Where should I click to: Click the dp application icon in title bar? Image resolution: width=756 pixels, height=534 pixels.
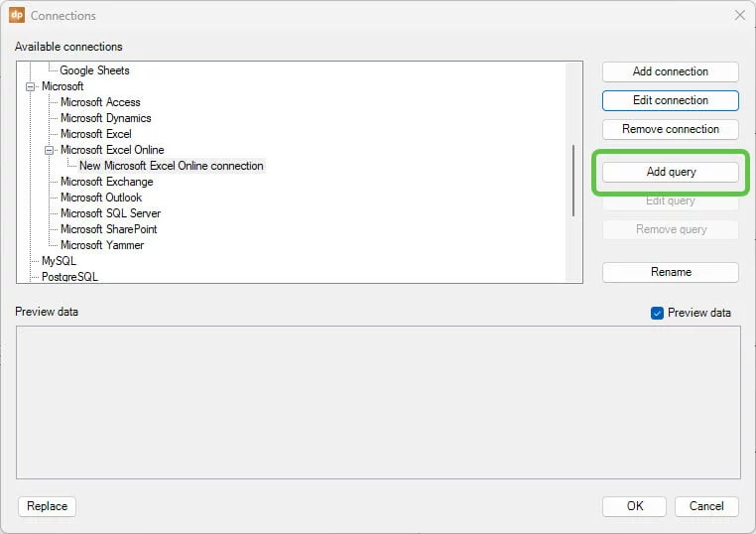coord(17,15)
